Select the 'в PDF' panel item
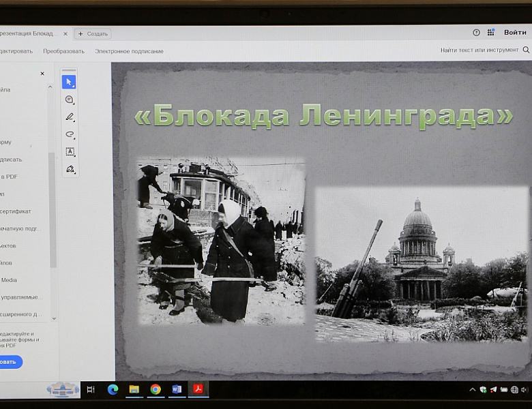The width and height of the screenshot is (532, 409). pos(9,177)
